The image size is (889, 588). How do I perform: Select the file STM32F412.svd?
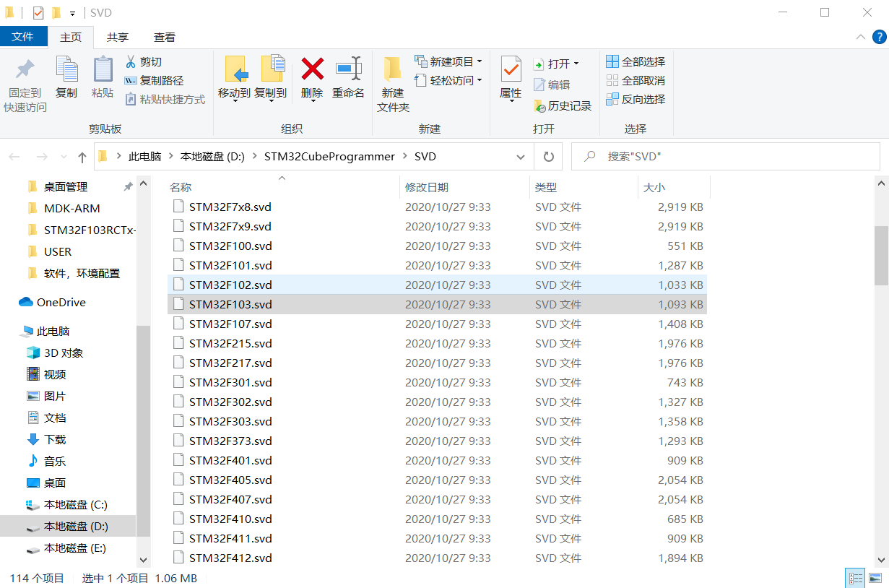pyautogui.click(x=437, y=558)
